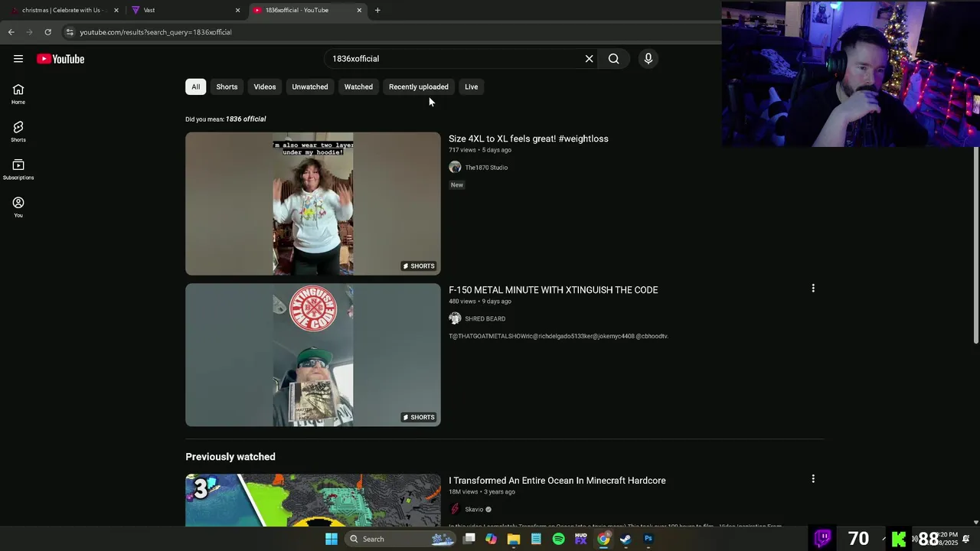Click the '1836 official' suggested search link

246,119
